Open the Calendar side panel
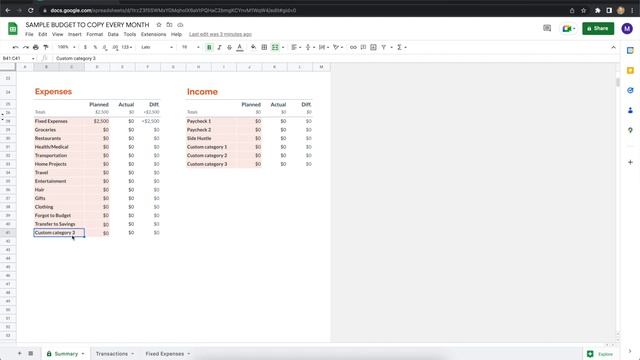 coord(630,51)
